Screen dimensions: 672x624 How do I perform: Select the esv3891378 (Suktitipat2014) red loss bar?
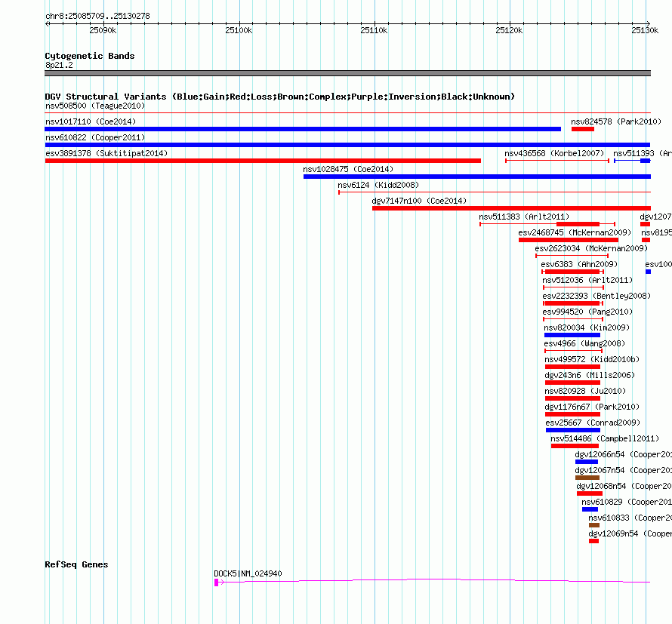click(x=263, y=161)
